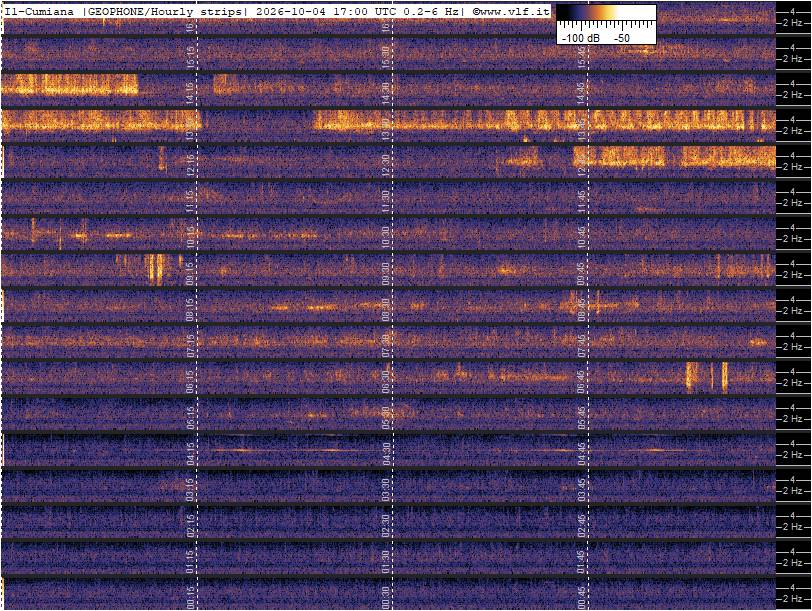Click the 15:15 time label

[x=191, y=57]
